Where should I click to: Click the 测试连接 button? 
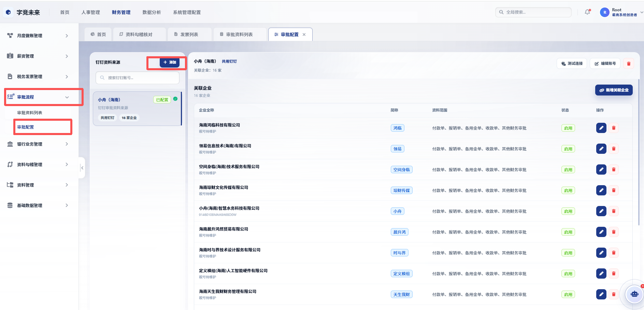[x=572, y=63]
